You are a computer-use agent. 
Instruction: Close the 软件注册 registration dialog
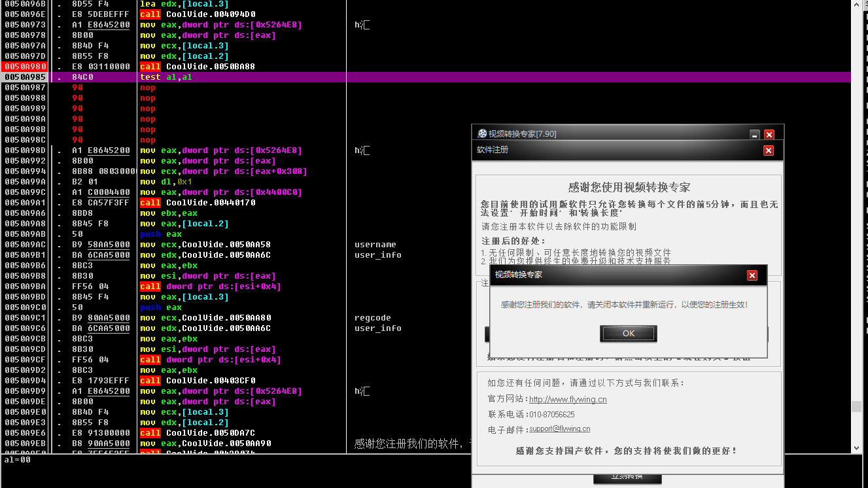coord(769,150)
